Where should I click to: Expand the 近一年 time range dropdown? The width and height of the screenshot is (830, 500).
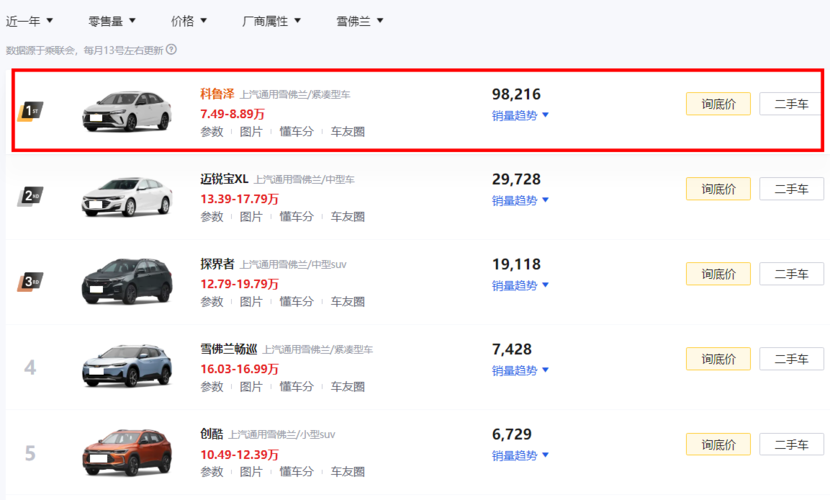pos(29,21)
